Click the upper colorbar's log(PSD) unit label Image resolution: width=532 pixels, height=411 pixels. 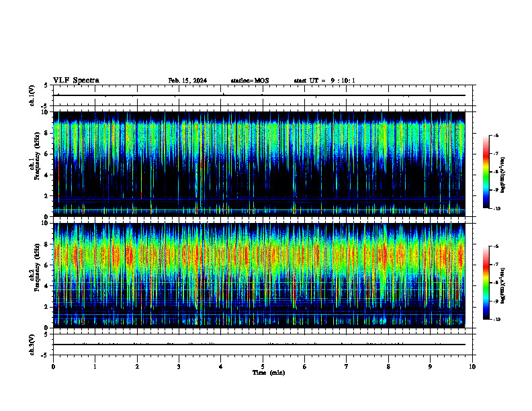coord(503,175)
